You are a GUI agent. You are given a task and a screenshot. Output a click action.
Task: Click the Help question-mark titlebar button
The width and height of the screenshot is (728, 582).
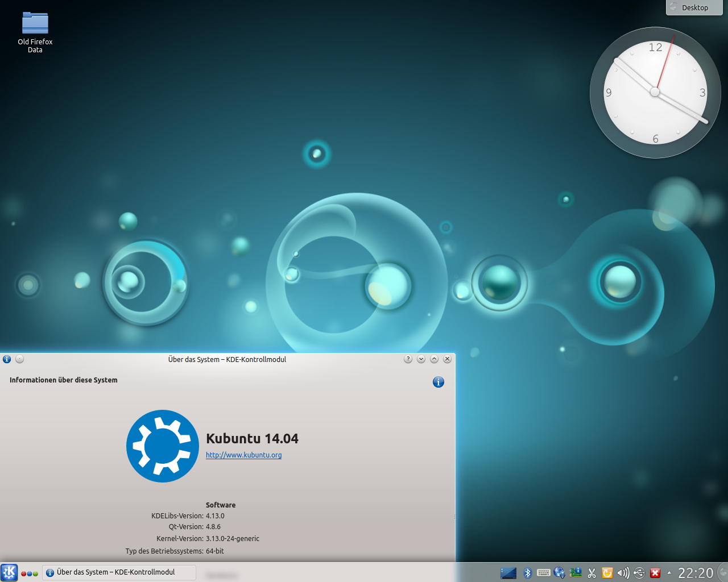407,359
